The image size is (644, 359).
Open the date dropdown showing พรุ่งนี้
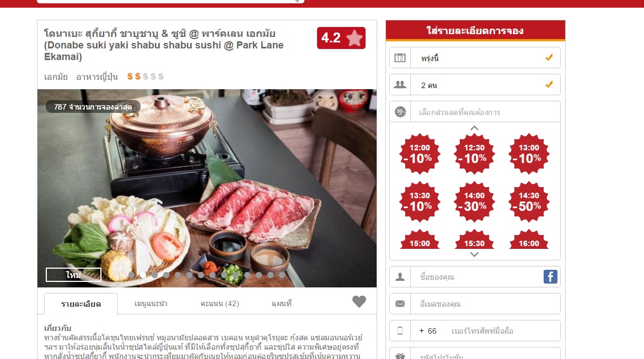click(x=475, y=58)
